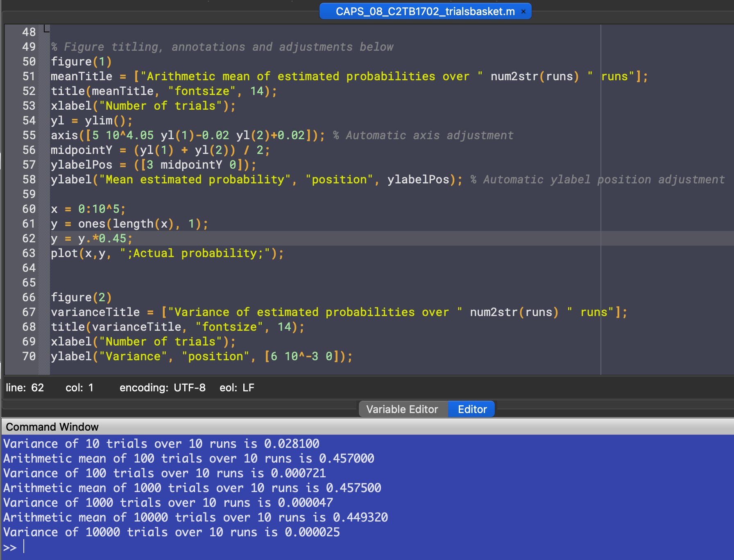Click line number 50 in the gutter

pyautogui.click(x=29, y=61)
